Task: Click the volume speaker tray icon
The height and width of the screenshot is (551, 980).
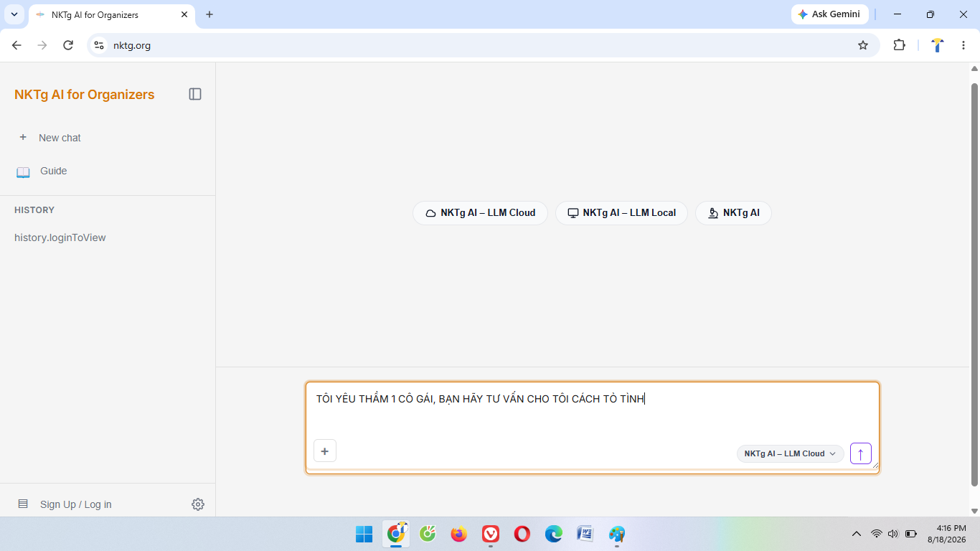Action: pos(893,534)
